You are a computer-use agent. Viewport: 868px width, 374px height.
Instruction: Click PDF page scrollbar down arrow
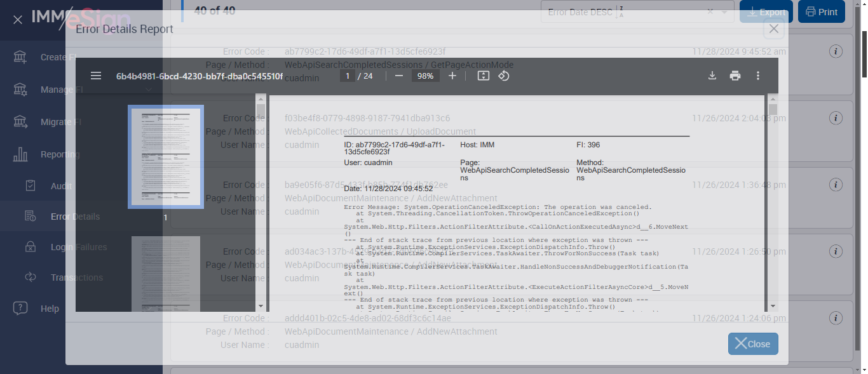point(773,307)
